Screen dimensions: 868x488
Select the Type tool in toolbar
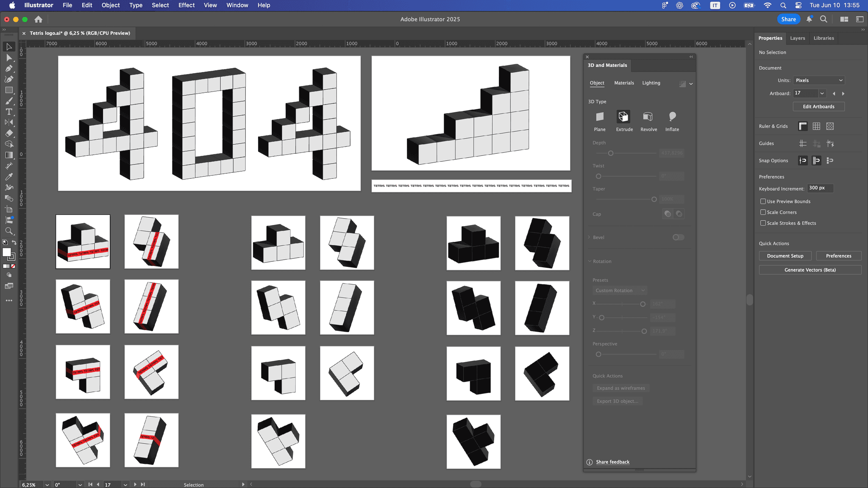pos(9,112)
